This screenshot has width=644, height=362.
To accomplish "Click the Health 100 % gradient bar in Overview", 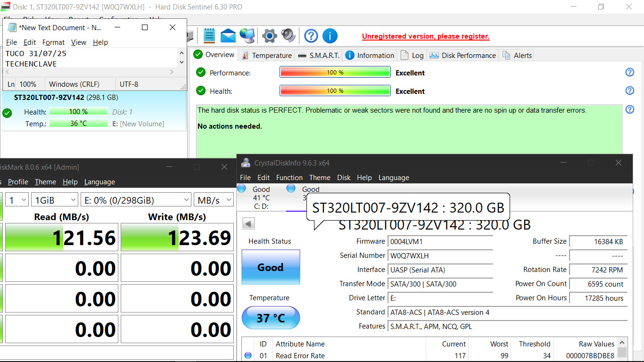I will coord(335,90).
